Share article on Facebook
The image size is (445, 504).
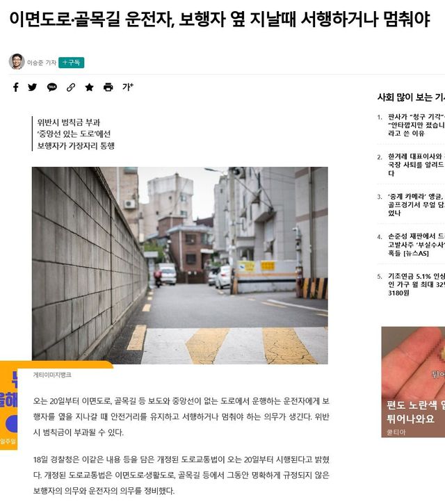tap(16, 87)
